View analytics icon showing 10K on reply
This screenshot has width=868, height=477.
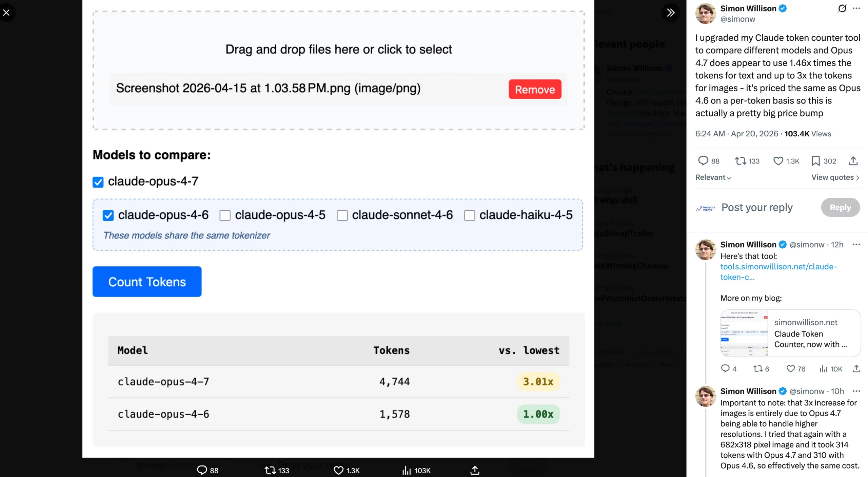coord(823,369)
